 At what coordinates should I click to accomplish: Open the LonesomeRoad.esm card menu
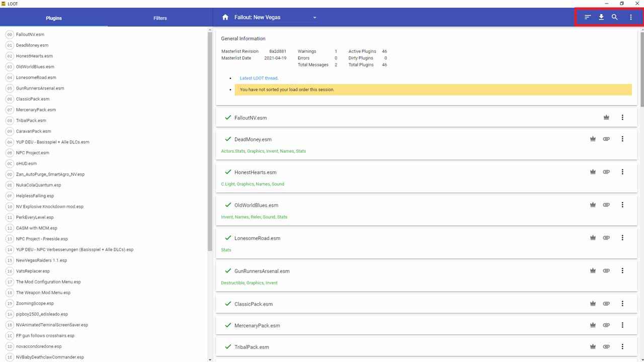coord(622,238)
